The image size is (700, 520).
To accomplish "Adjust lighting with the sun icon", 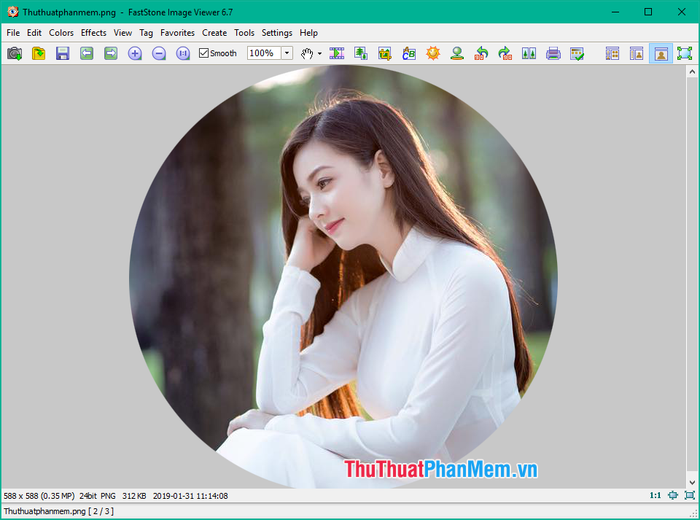I will (x=433, y=54).
